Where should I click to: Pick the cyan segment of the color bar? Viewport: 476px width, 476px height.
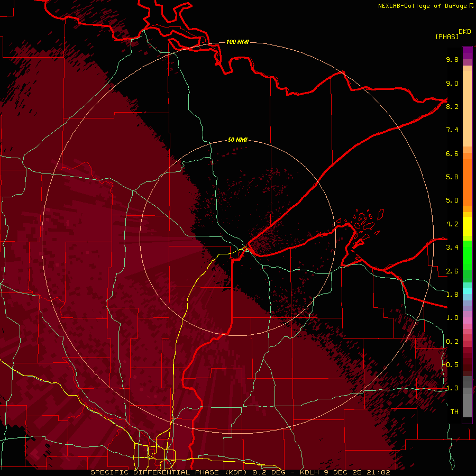467,291
